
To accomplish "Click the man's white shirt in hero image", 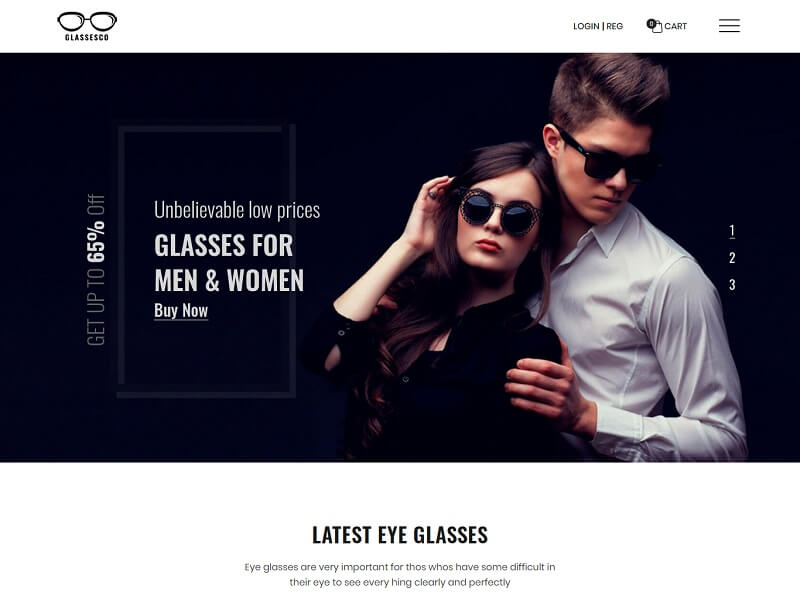I will [648, 332].
